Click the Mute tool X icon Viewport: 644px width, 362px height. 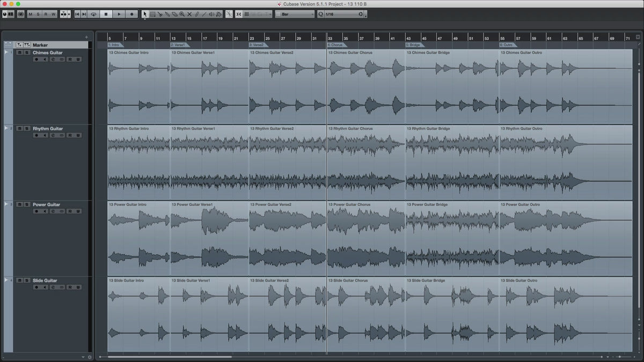[x=189, y=14]
